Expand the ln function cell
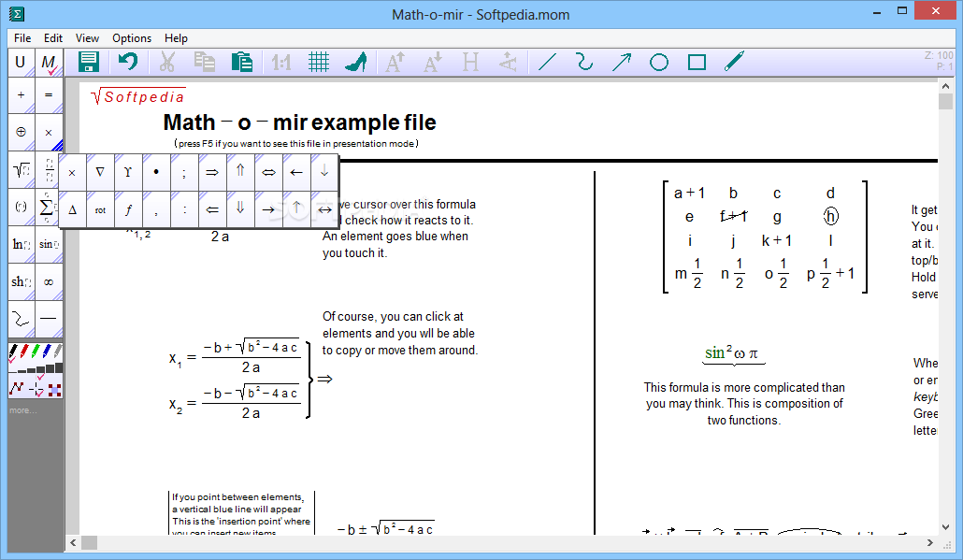The width and height of the screenshot is (963, 560). (22, 244)
